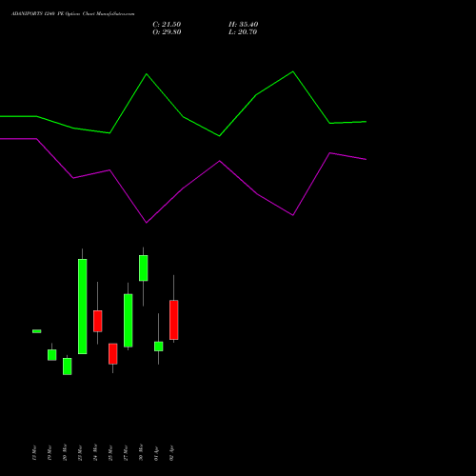Click the red candle for 24 Mar
The image size is (476, 476).
(x=98, y=321)
